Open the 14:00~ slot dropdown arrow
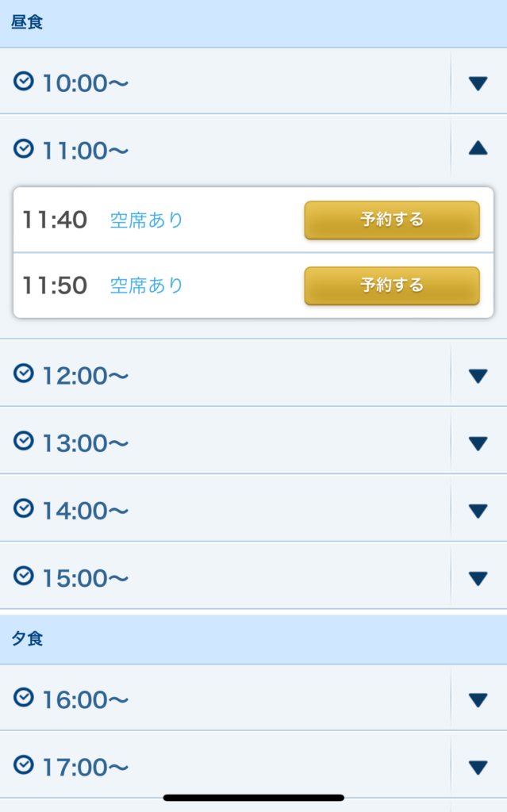This screenshot has height=812, width=507. (x=478, y=510)
